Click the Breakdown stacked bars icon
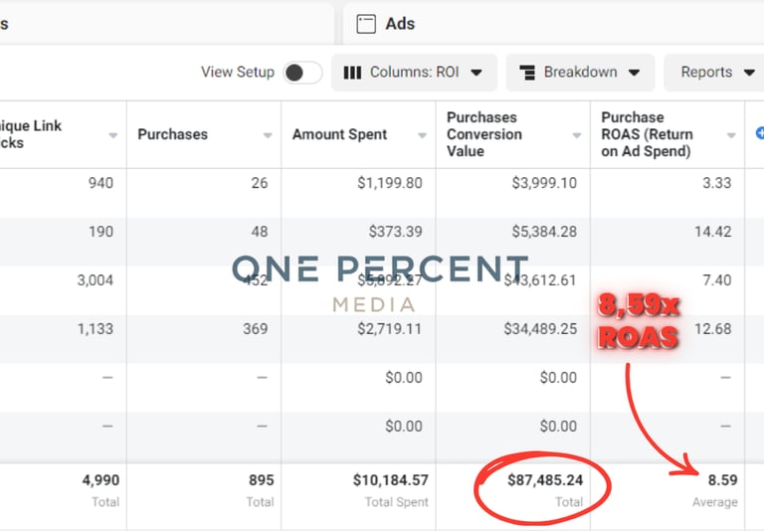 pos(528,73)
